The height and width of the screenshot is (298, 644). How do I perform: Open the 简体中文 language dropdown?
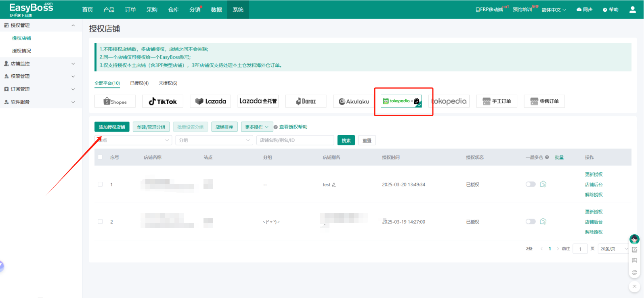(554, 10)
